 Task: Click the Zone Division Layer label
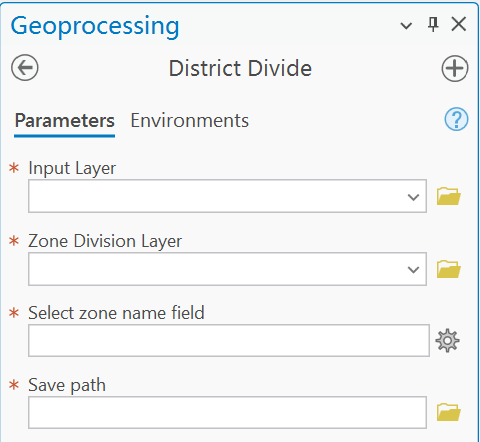click(105, 241)
